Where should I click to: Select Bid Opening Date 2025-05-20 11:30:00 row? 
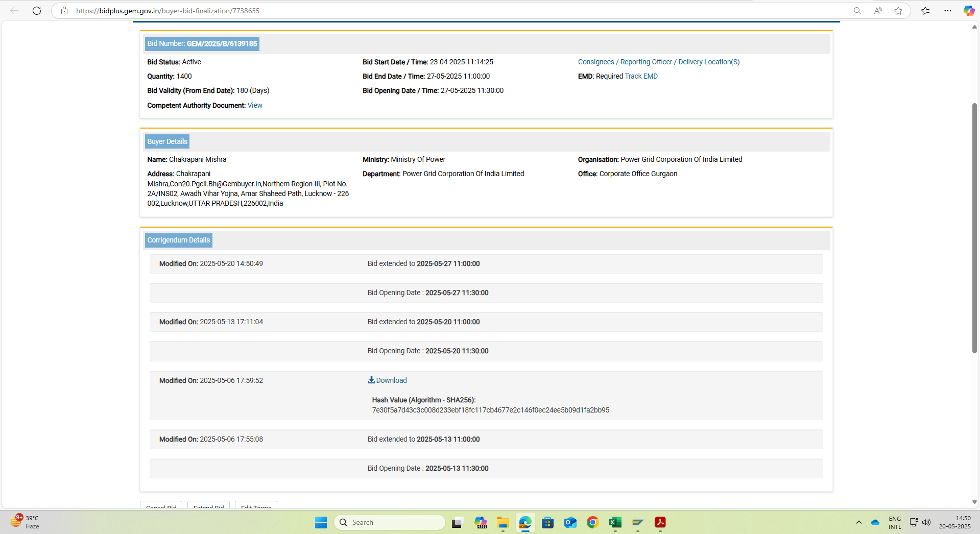[486, 351]
